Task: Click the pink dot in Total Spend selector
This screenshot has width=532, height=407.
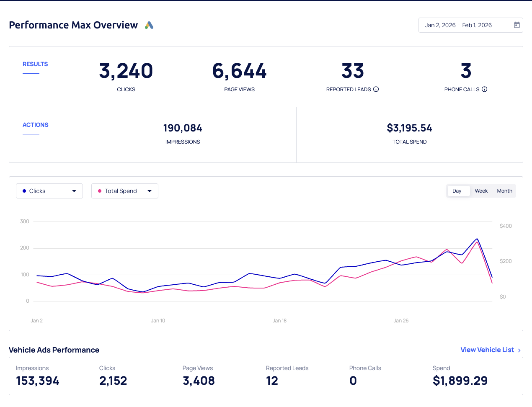Action: 100,191
